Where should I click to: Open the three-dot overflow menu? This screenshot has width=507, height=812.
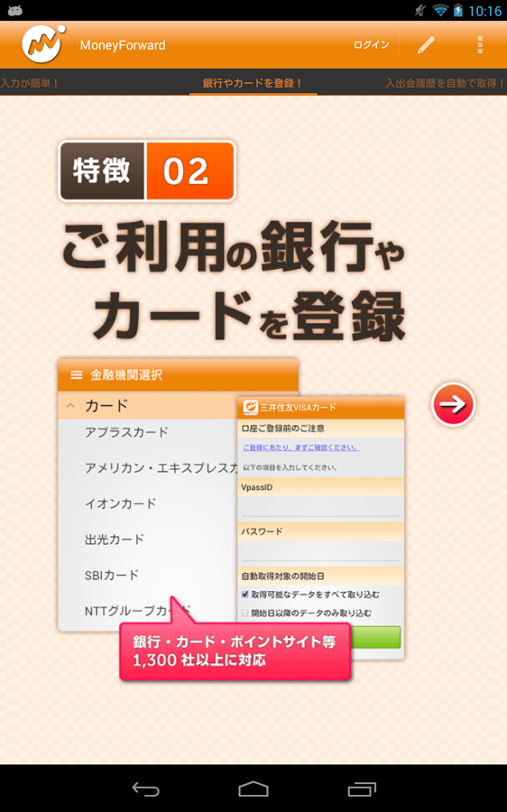480,45
